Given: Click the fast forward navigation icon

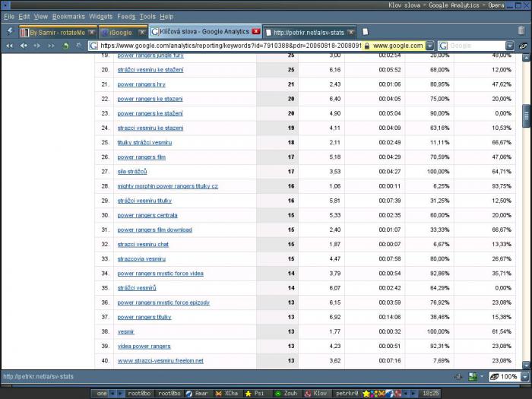Looking at the screenshot, I should coord(51,46).
